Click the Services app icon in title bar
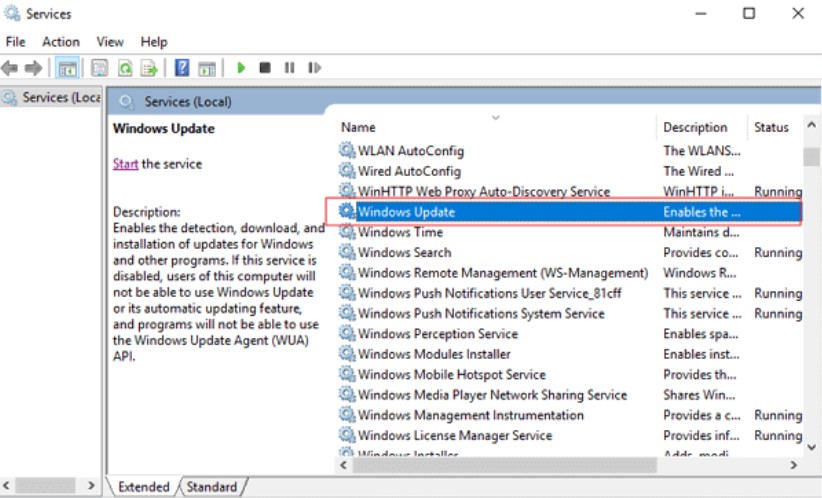Image resolution: width=822 pixels, height=498 pixels. click(x=12, y=13)
